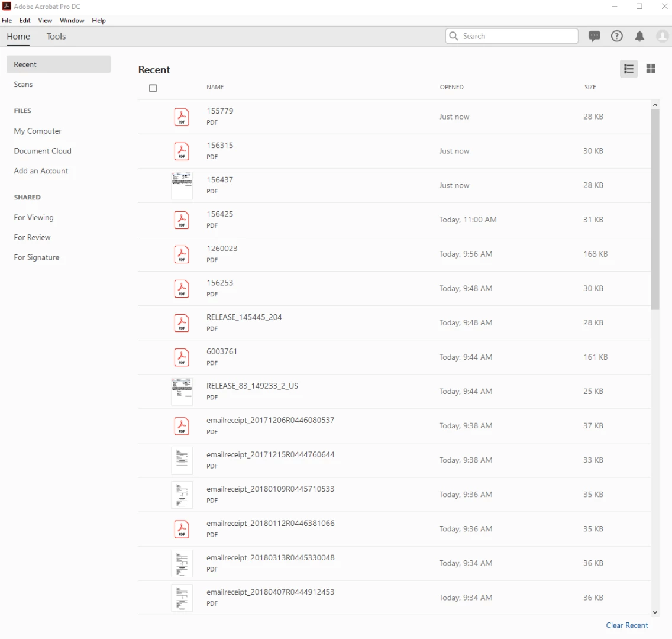Open the Help question mark icon
The width and height of the screenshot is (672, 639).
(617, 37)
